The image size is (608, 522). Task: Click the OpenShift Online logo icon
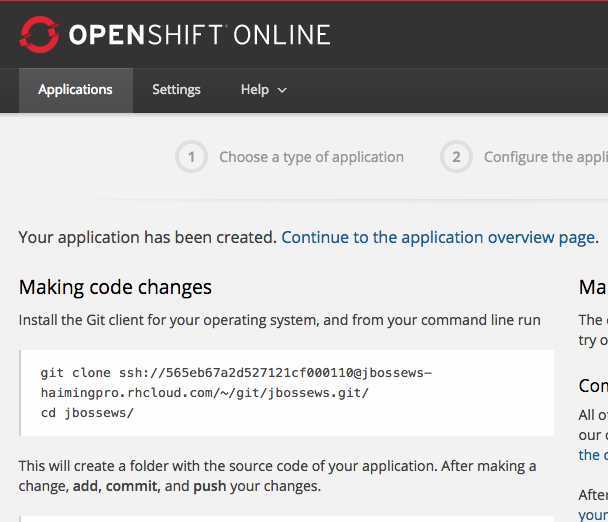(39, 35)
